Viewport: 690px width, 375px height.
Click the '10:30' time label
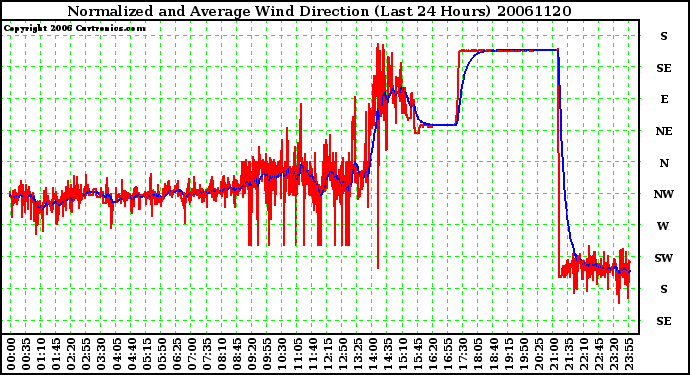point(282,354)
